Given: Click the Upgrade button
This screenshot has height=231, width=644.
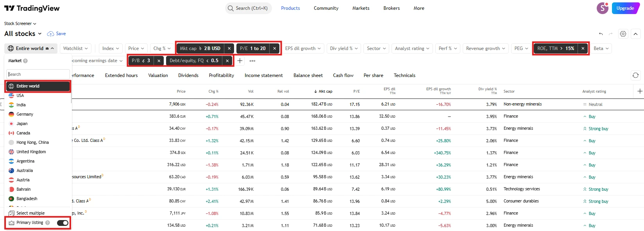Looking at the screenshot, I should [625, 8].
